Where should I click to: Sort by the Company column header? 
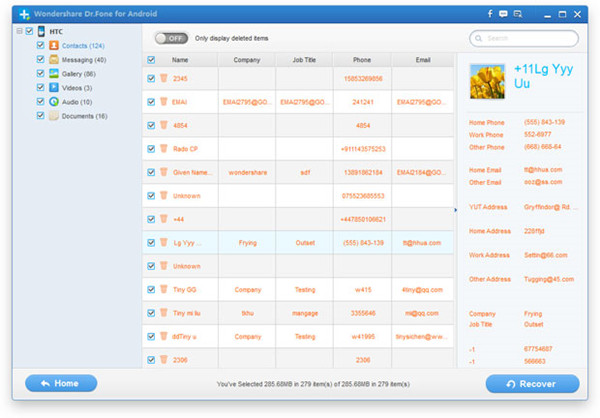[247, 60]
